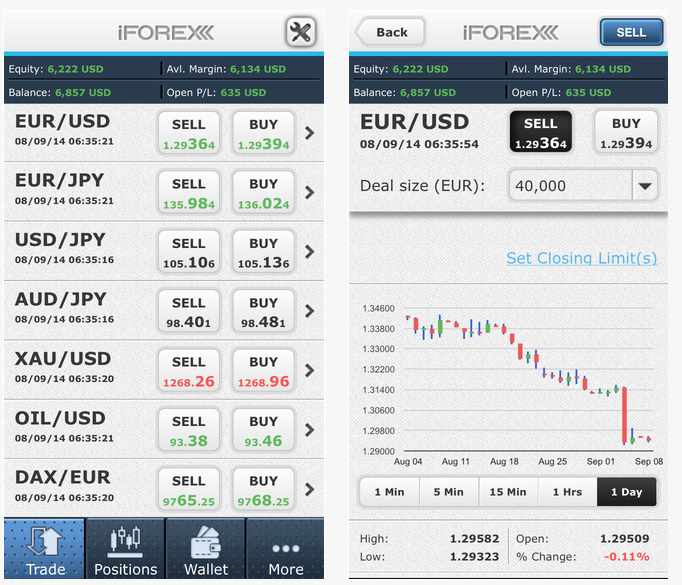Select the dark SELL toggle on detail screen

point(541,132)
